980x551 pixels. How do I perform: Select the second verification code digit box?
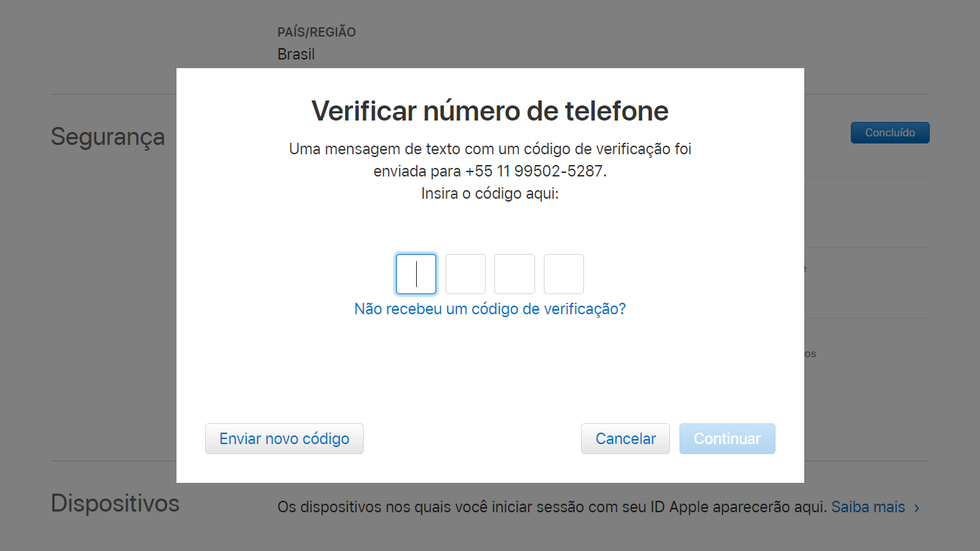tap(466, 274)
